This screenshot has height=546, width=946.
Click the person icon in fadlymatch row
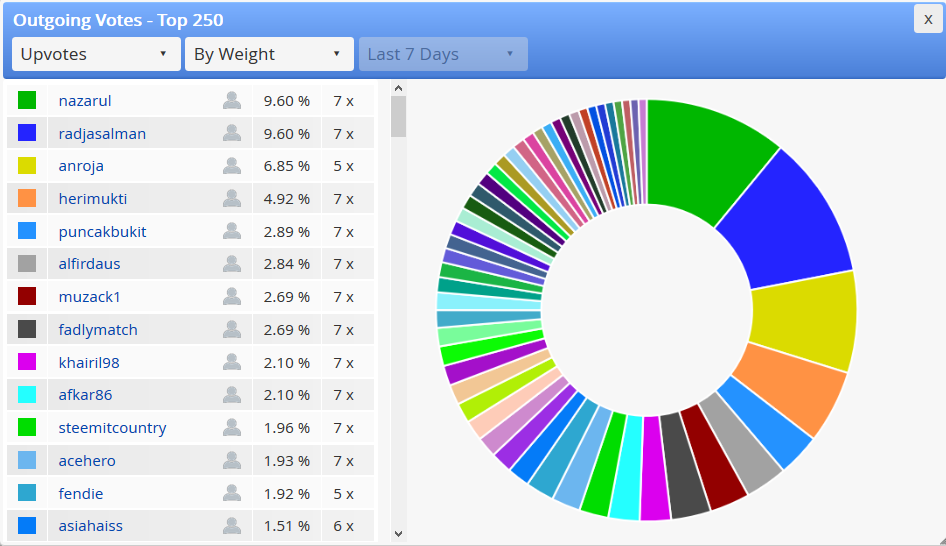click(232, 329)
